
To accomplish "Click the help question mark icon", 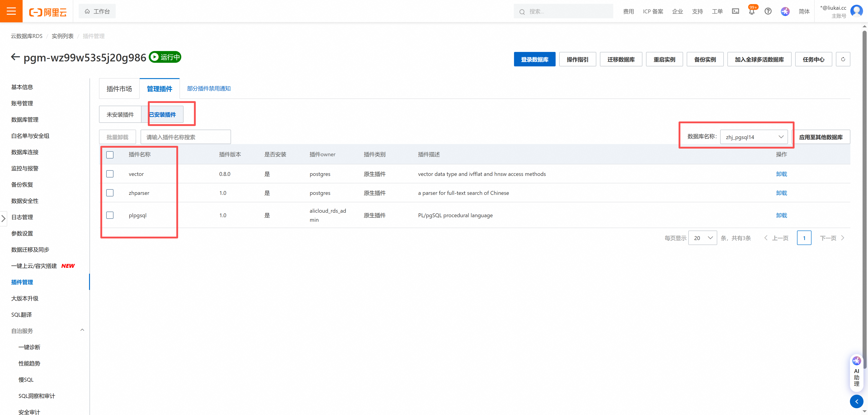I will pos(768,12).
